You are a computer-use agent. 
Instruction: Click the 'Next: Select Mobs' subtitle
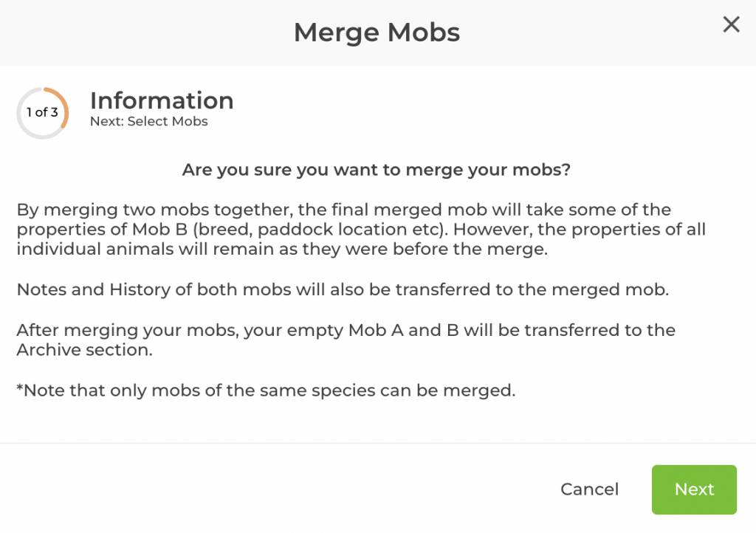click(x=148, y=122)
